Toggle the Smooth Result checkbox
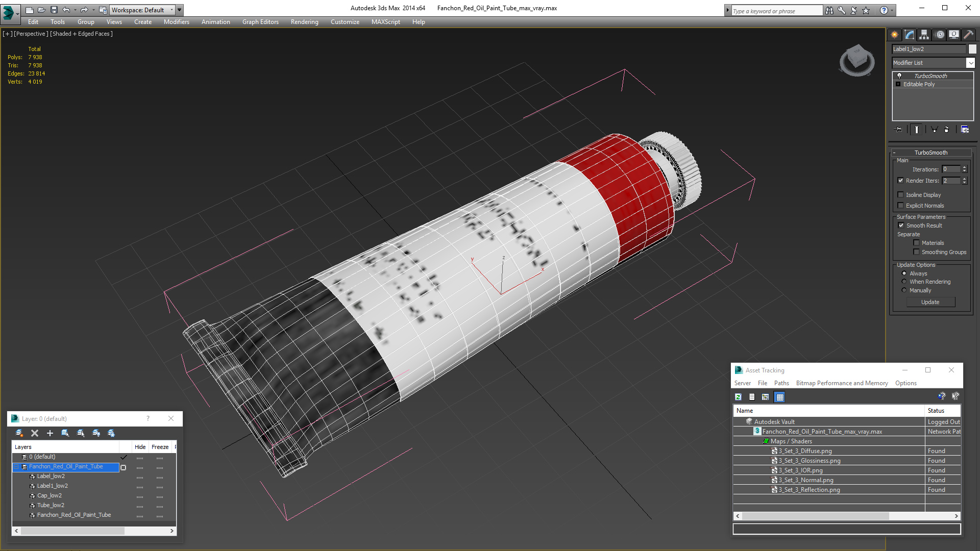Screen dimensions: 980x551 [x=901, y=226]
